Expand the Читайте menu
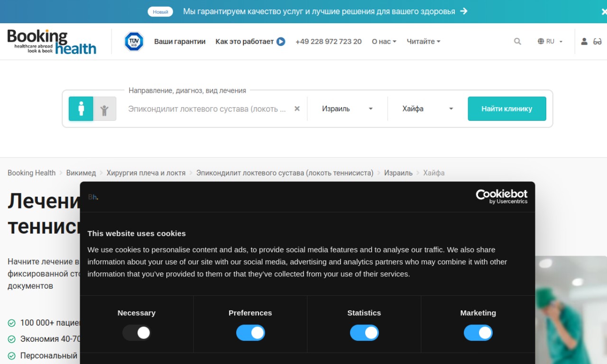This screenshot has height=364, width=607. point(423,42)
